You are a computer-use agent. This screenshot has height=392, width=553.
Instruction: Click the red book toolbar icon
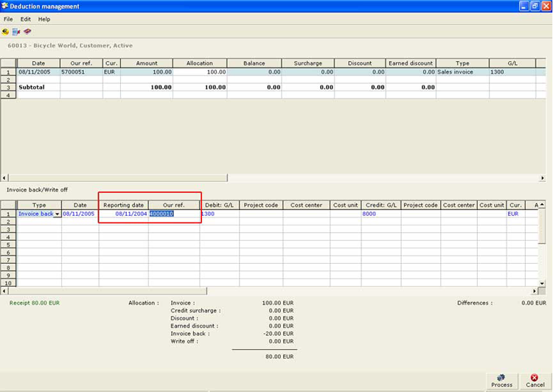click(x=27, y=32)
